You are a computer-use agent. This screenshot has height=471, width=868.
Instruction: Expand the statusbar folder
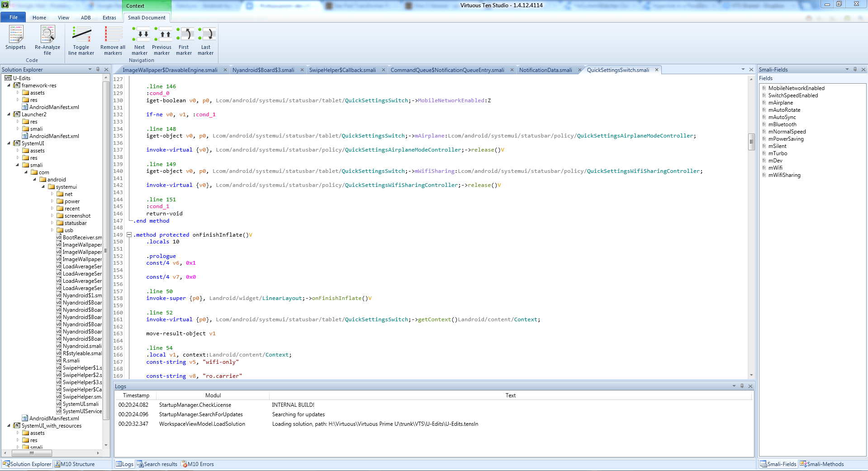[x=52, y=223]
